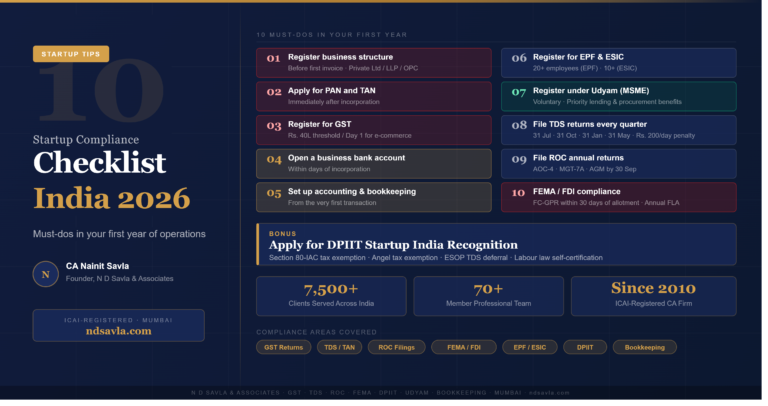Click the 70+ Member Professional Team box
The width and height of the screenshot is (768, 406).
coord(488,296)
